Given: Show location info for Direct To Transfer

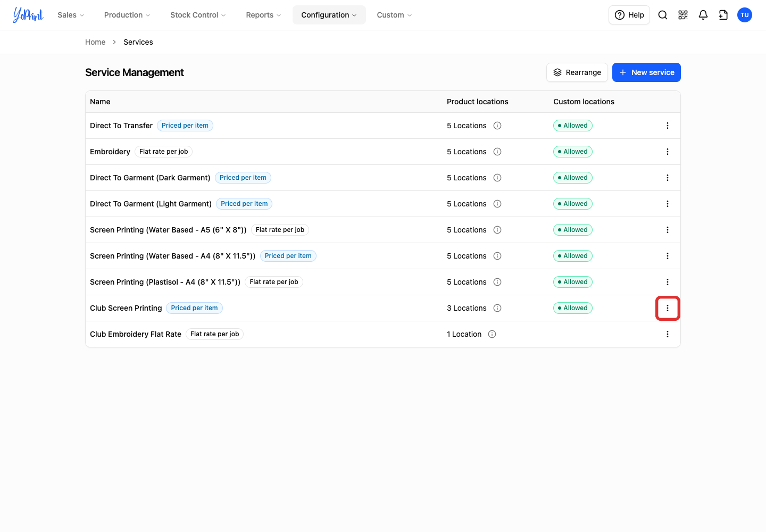Looking at the screenshot, I should tap(497, 126).
